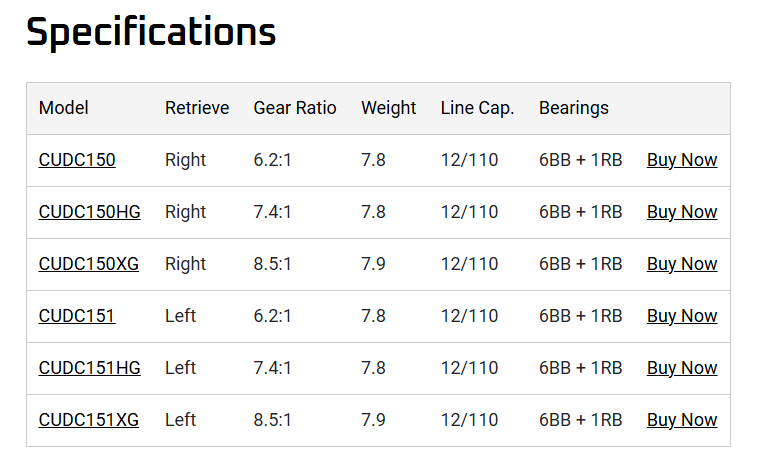
Task: Click the Gear Ratio column header
Action: 295,108
